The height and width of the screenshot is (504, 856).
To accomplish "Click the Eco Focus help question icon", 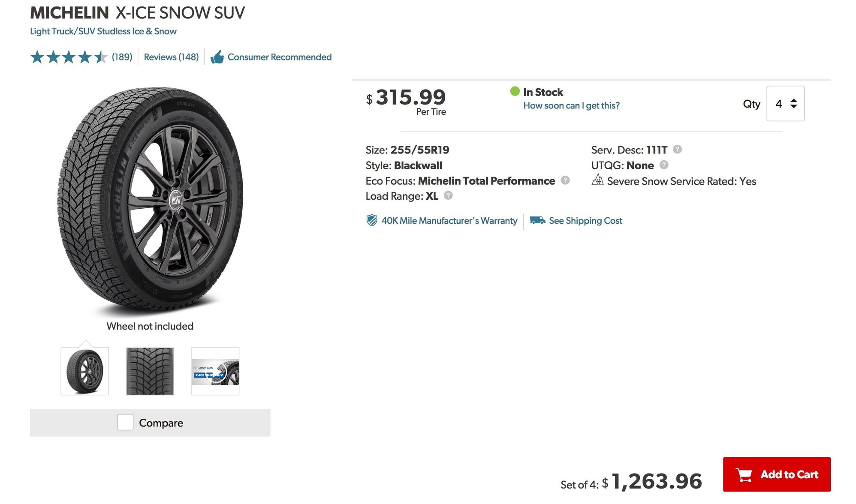I will 565,180.
